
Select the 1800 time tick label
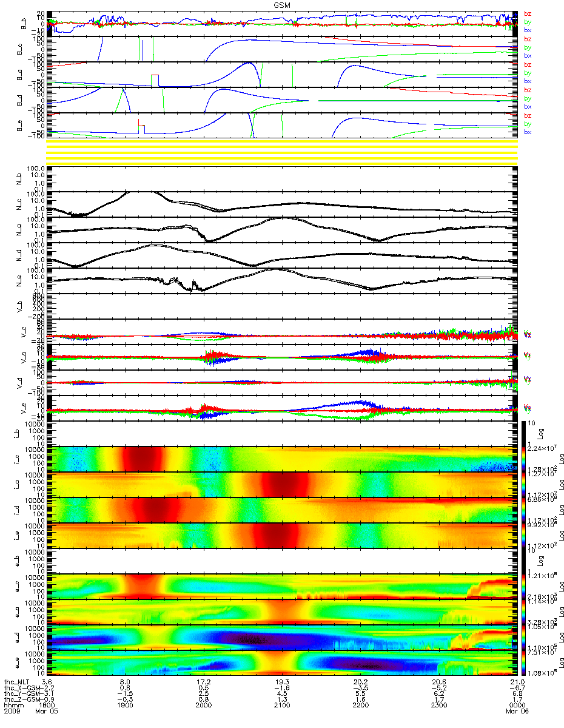click(x=47, y=705)
